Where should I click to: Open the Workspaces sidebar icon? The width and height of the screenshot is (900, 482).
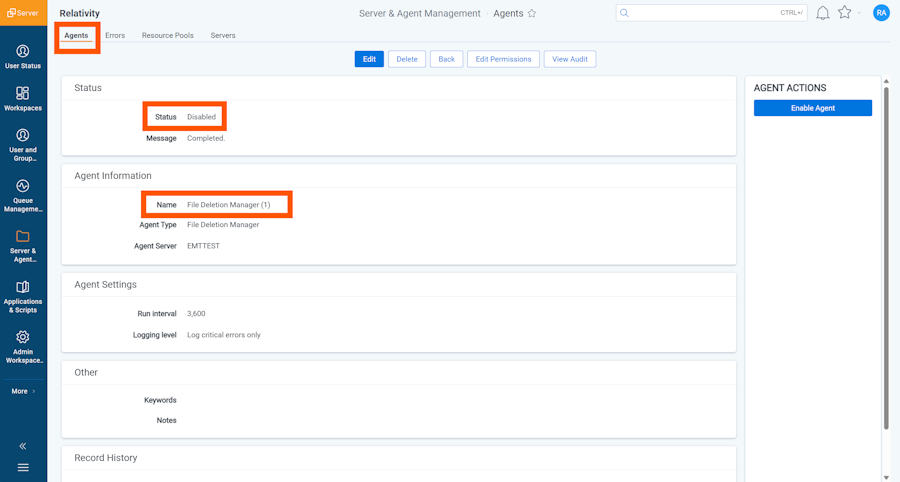click(22, 98)
